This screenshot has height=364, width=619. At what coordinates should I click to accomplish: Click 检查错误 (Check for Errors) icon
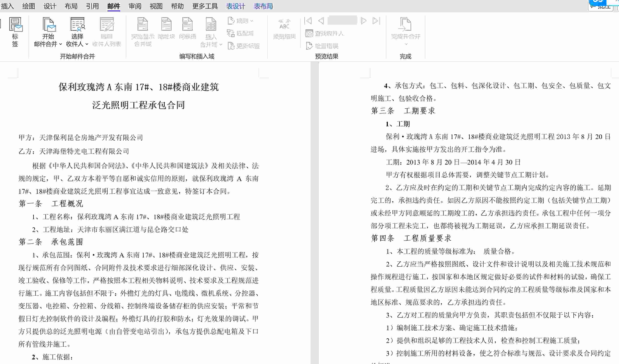[x=309, y=46]
